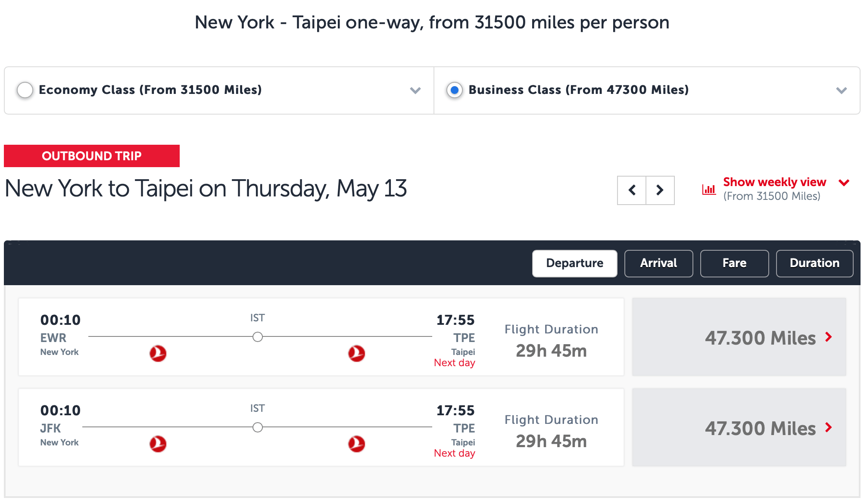Click first Turkish Airlines logo on JFK flight
The width and height of the screenshot is (867, 504).
[158, 444]
